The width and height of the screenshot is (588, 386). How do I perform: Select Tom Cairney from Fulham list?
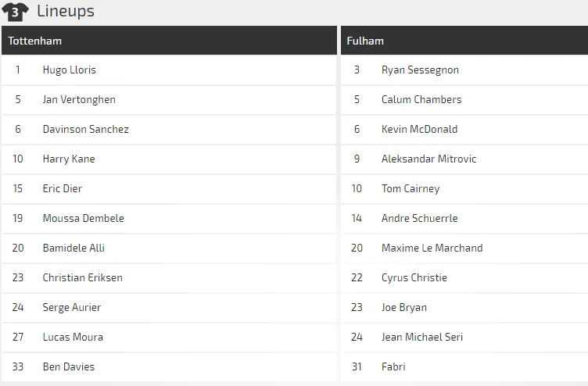tap(411, 188)
